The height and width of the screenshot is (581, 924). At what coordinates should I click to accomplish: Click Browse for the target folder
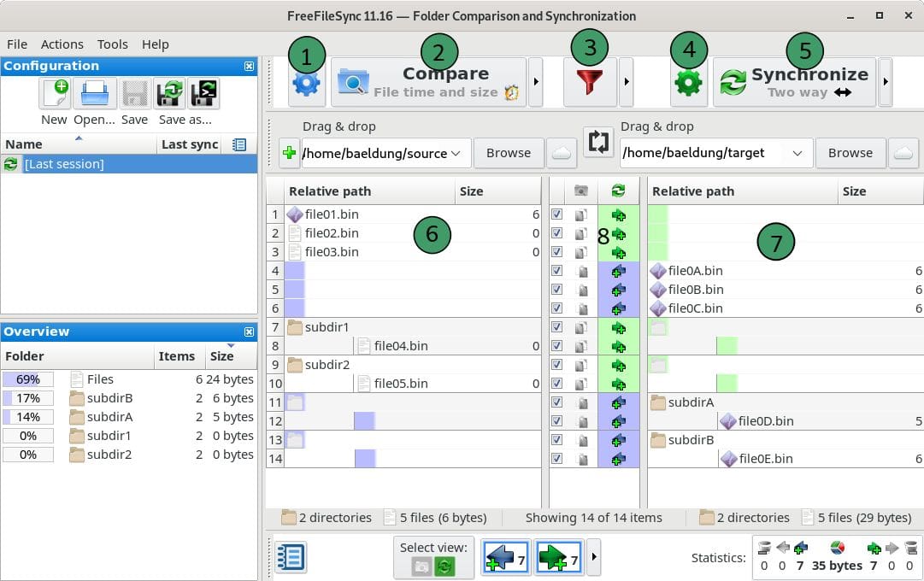pyautogui.click(x=850, y=153)
